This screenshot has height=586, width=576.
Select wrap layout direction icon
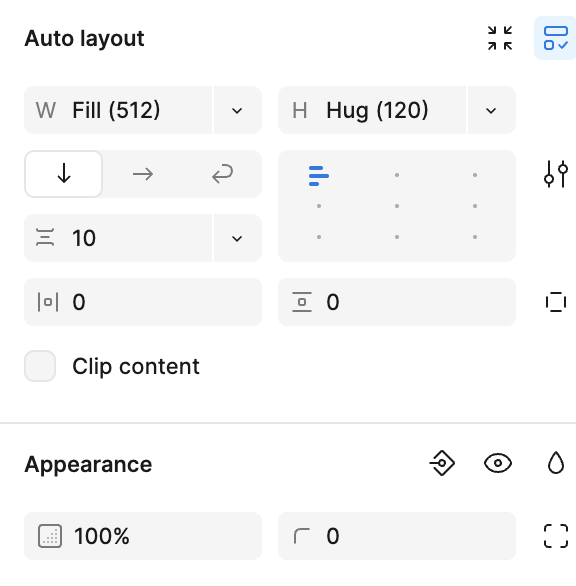[x=222, y=174]
